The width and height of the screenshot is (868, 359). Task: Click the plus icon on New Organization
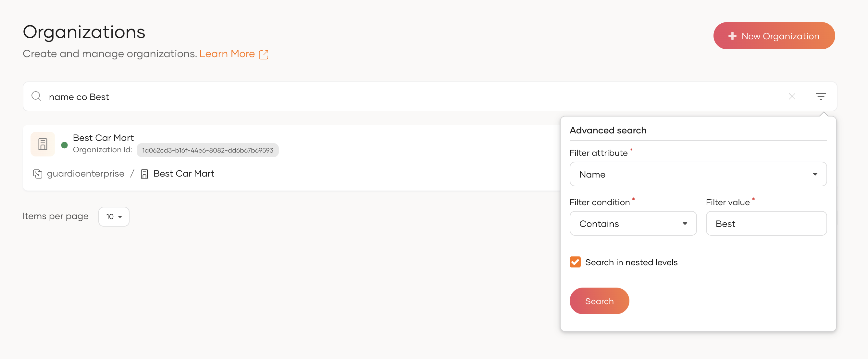point(732,36)
